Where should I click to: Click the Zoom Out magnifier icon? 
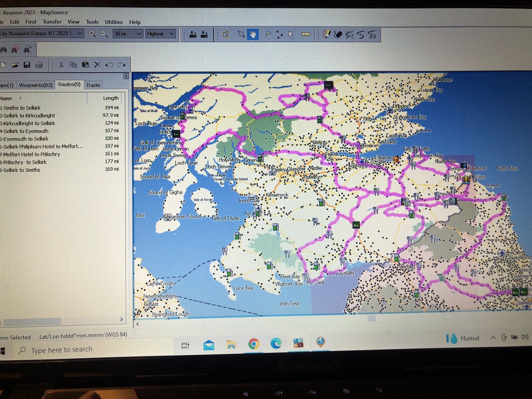point(104,34)
